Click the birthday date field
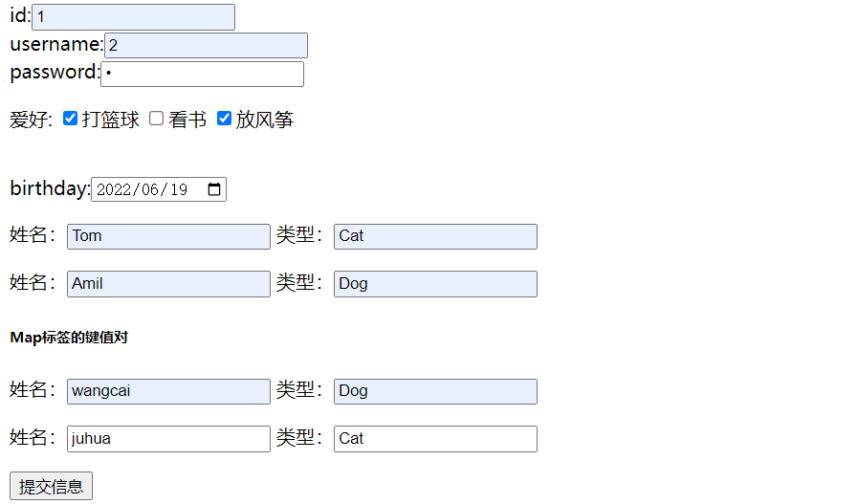The height and width of the screenshot is (504, 857). coord(143,189)
